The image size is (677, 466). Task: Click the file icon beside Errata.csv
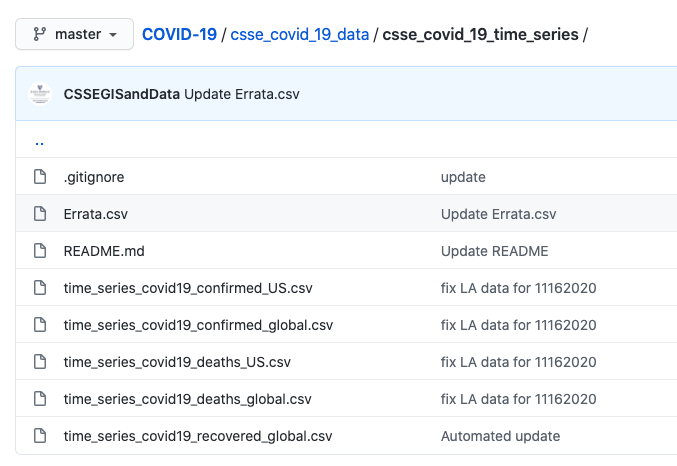tap(40, 213)
